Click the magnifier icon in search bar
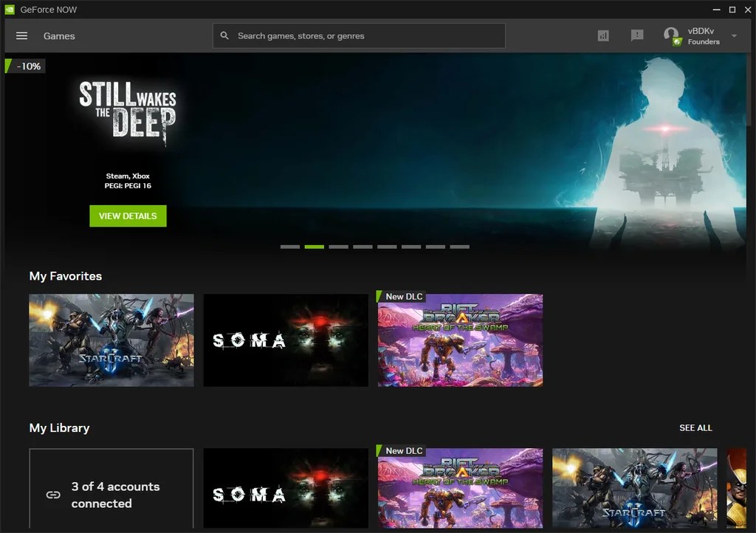This screenshot has height=533, width=756. (x=225, y=35)
